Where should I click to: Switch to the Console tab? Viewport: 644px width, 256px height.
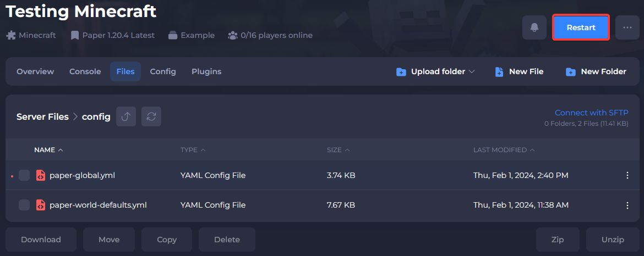(85, 71)
